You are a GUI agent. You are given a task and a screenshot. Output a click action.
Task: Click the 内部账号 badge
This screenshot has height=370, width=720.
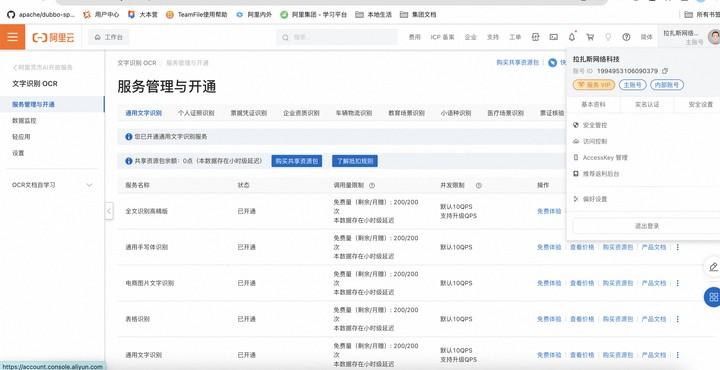pyautogui.click(x=667, y=85)
